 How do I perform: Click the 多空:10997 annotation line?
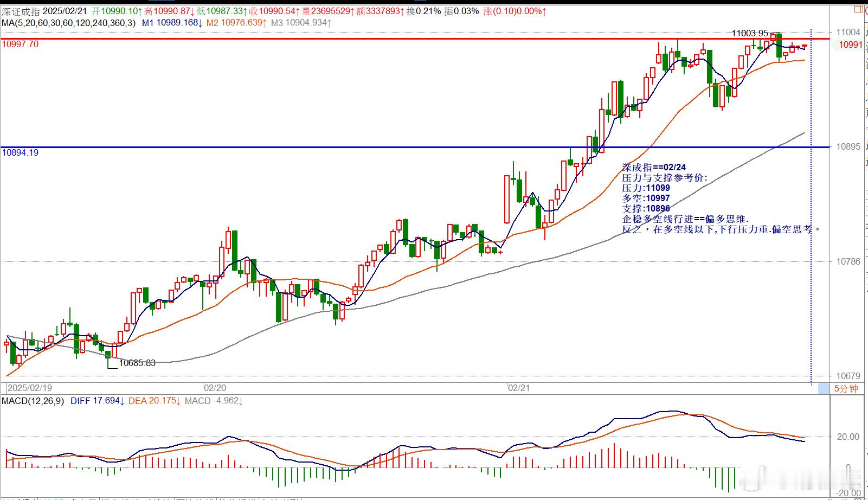click(646, 198)
